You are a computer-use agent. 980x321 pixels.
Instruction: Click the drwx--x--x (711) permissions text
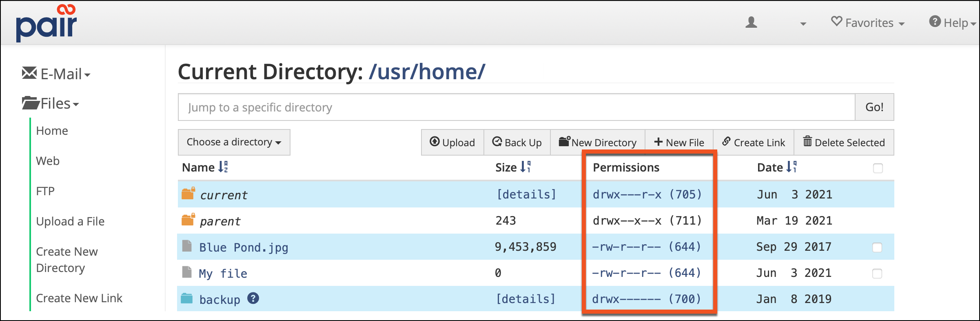pos(647,221)
